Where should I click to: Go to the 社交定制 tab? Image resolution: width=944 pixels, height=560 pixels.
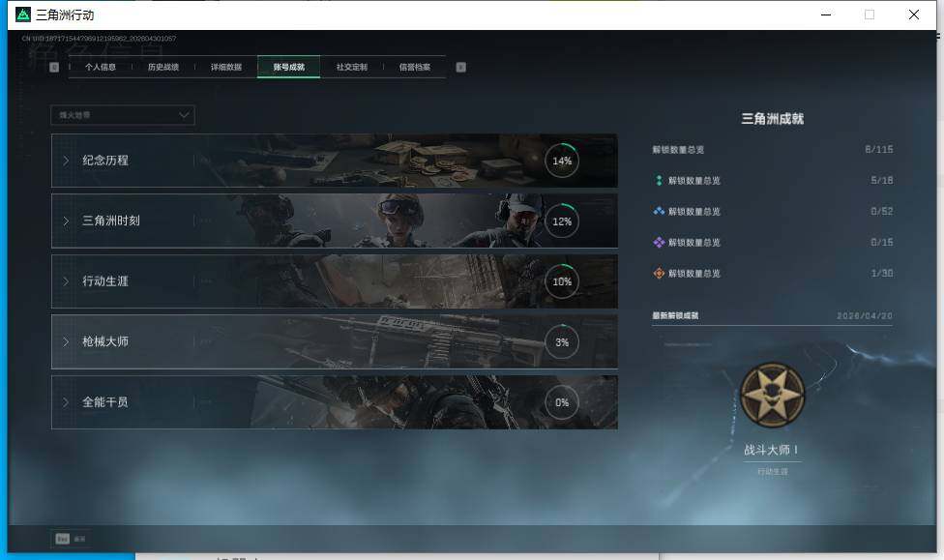coord(352,68)
